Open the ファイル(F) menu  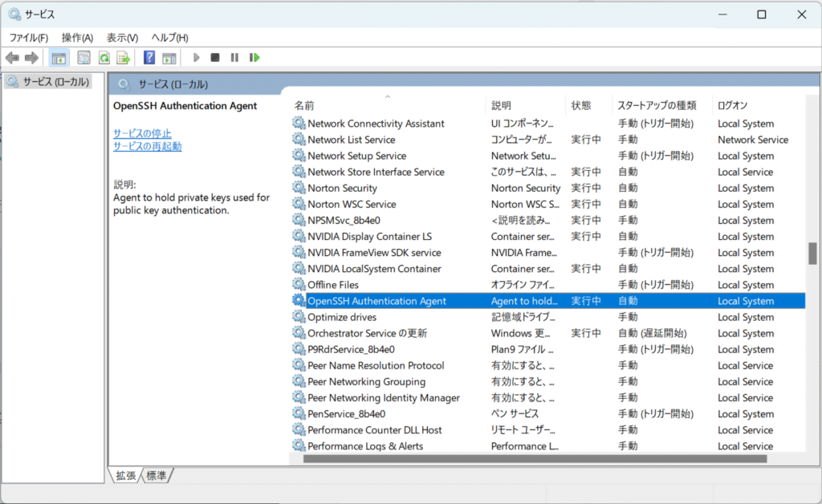[29, 38]
